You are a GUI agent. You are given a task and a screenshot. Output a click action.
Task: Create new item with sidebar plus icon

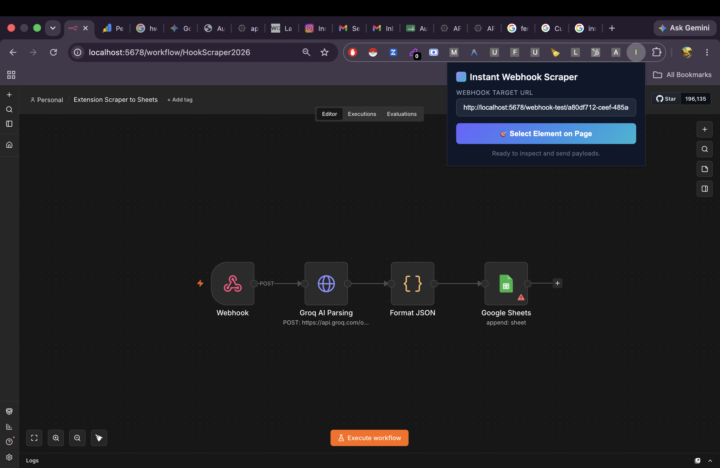[x=9, y=95]
